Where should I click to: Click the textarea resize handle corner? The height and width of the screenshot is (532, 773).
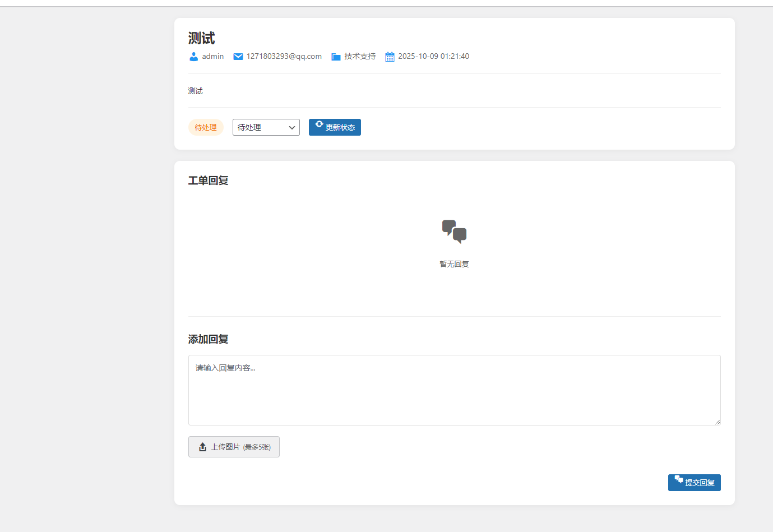tap(717, 422)
